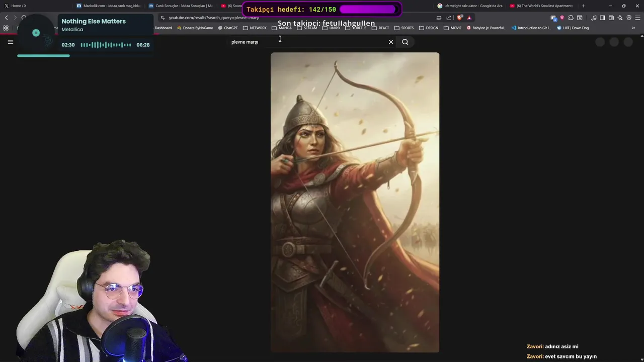Switch to the Canlı Sonuçlar tab
This screenshot has width=644, height=362.
181,6
